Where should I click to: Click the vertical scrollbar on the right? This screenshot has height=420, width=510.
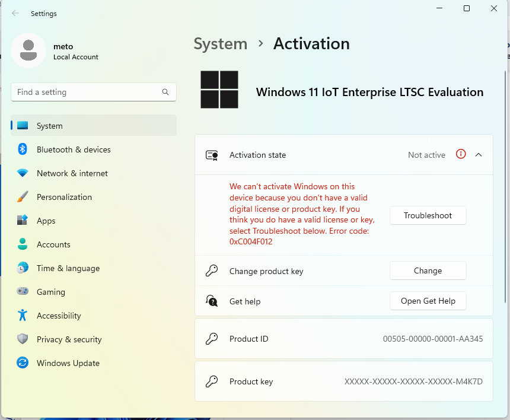(x=505, y=187)
